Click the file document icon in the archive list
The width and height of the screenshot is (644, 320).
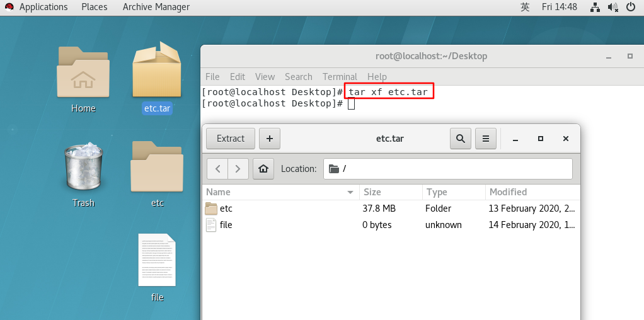point(210,225)
